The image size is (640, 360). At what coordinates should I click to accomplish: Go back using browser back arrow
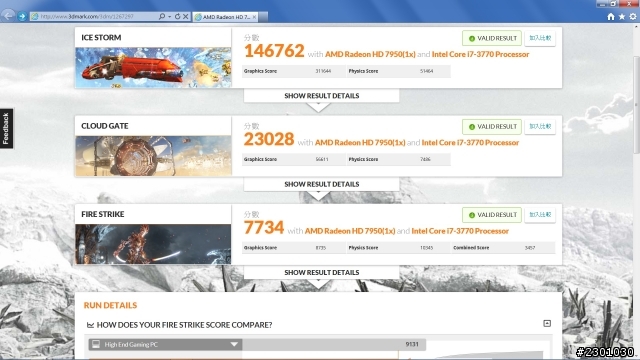coord(8,16)
